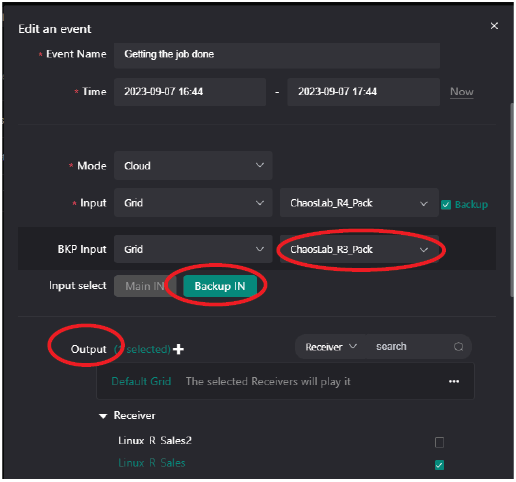Open the ChaosLab_R3_Pack backup dropdown
The width and height of the screenshot is (516, 482).
pyautogui.click(x=359, y=249)
